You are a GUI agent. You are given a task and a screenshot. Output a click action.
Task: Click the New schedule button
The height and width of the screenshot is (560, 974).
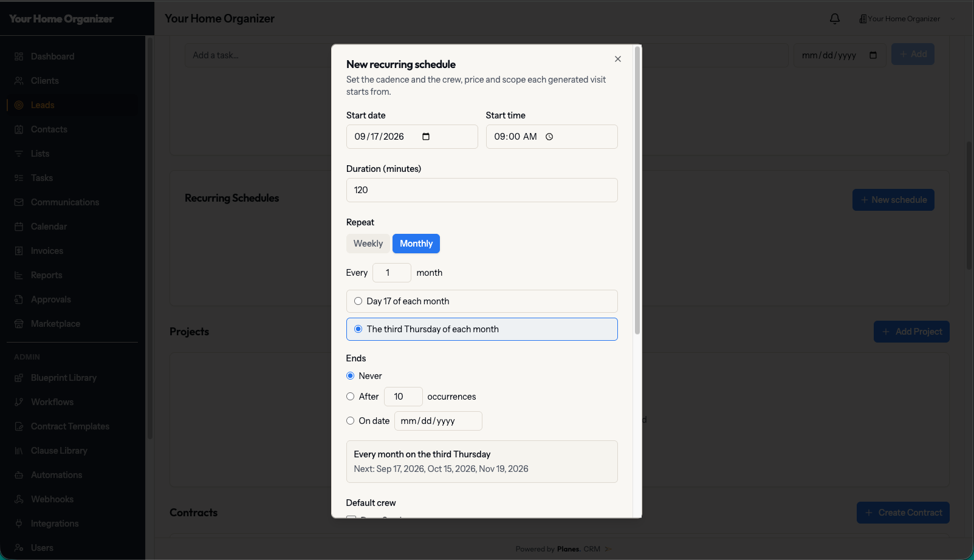click(x=893, y=200)
